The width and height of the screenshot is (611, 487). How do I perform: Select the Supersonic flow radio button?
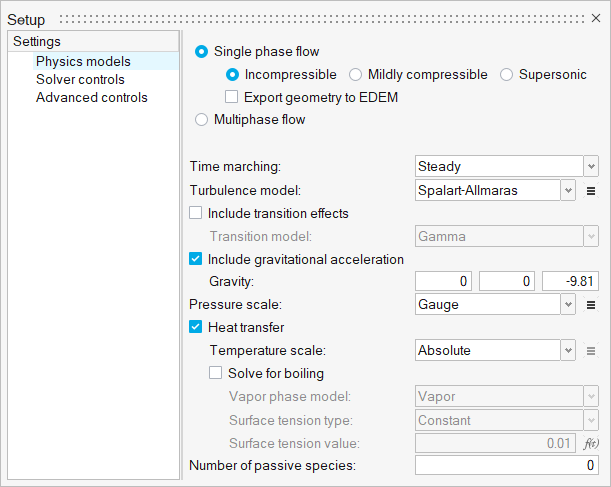[507, 75]
